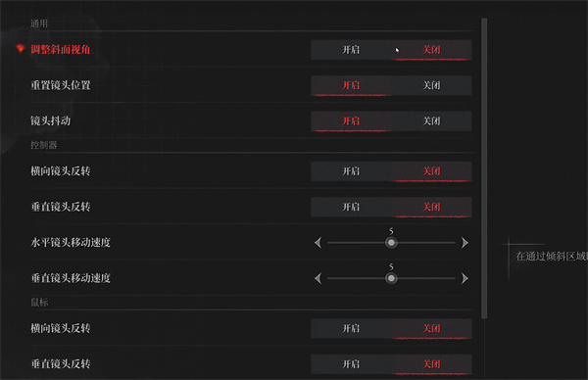Turn off 镜头抖动 with 关闭
The height and width of the screenshot is (380, 588).
pyautogui.click(x=431, y=121)
